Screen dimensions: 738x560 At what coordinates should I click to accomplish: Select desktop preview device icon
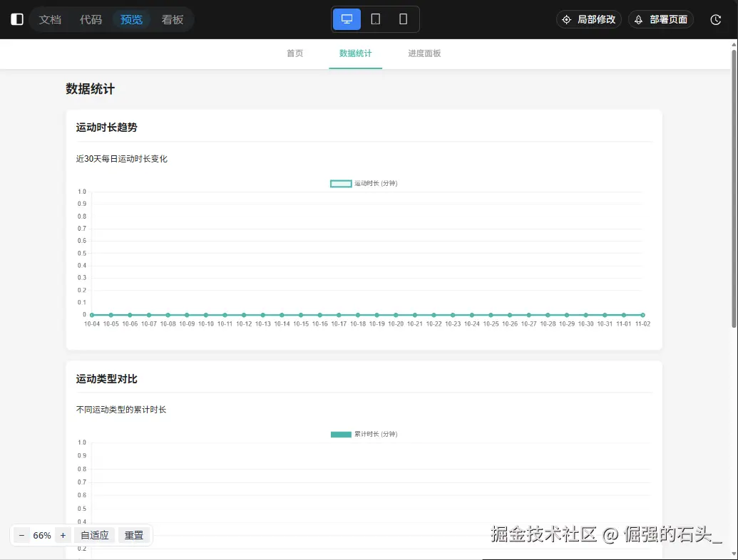coord(347,19)
